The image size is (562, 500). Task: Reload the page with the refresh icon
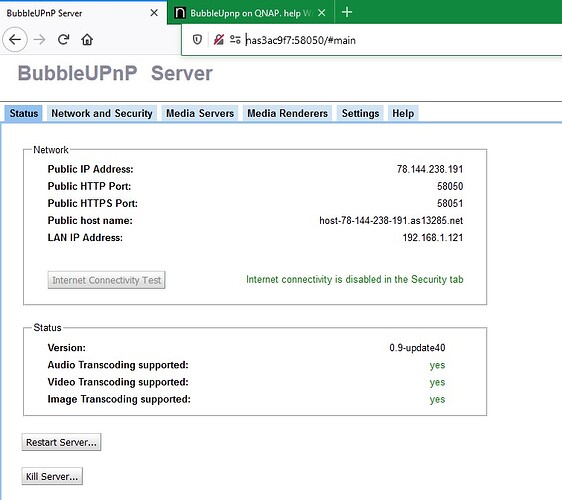63,39
